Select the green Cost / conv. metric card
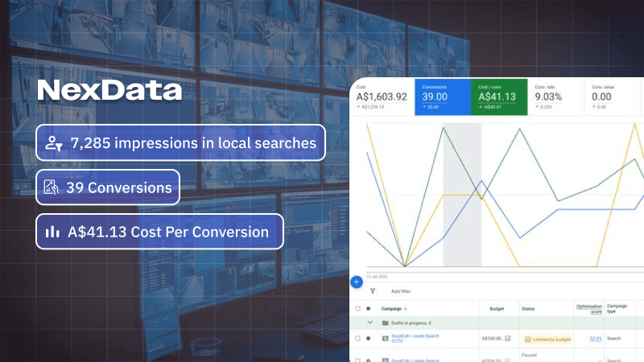The height and width of the screenshot is (362, 644). 499,97
